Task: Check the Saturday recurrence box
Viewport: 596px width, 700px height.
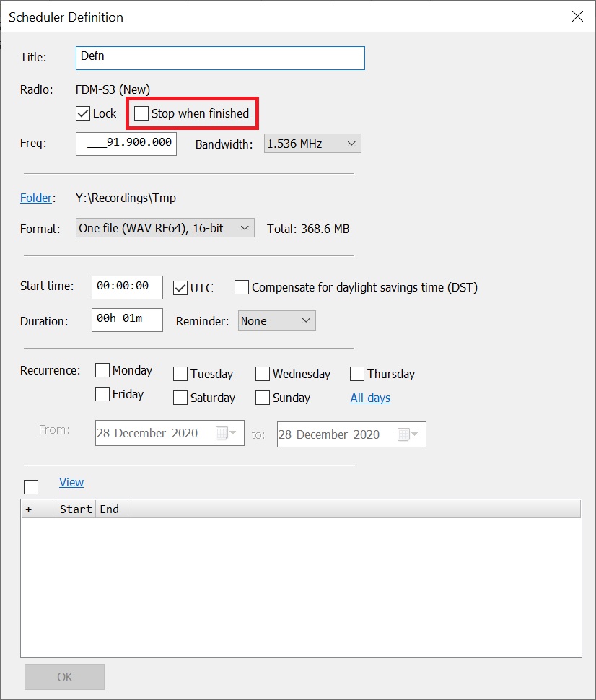Action: 181,398
